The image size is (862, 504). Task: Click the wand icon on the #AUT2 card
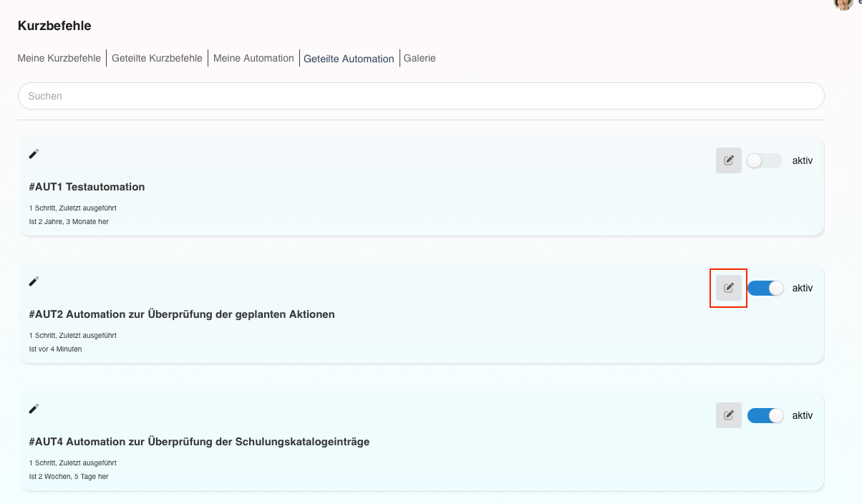(x=34, y=281)
